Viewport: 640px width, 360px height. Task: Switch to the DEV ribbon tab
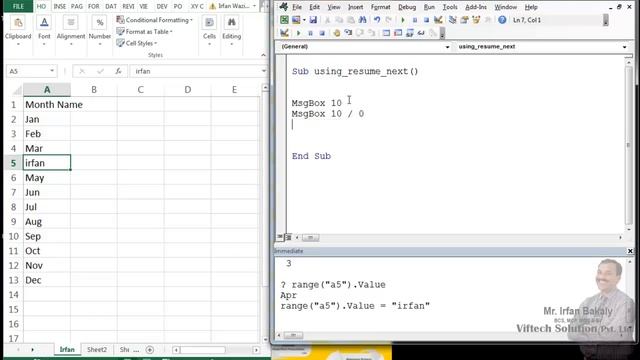coord(162,6)
